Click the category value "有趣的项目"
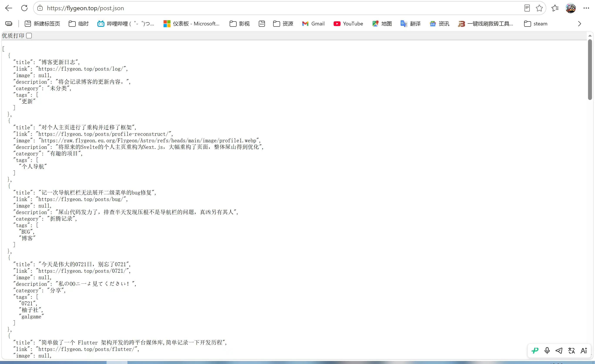This screenshot has height=364, width=595. tap(64, 153)
